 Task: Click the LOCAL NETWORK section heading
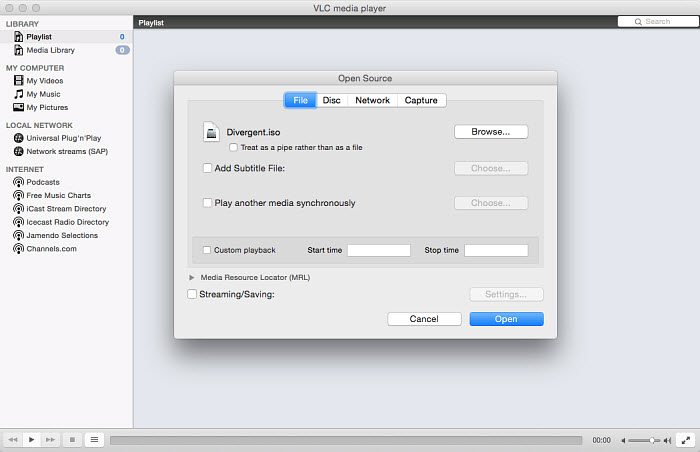[x=39, y=126]
